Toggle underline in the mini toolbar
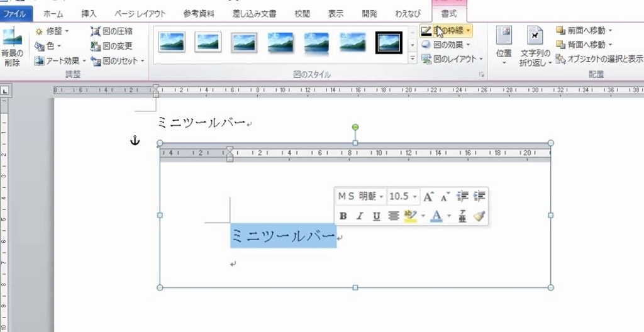 pyautogui.click(x=376, y=216)
